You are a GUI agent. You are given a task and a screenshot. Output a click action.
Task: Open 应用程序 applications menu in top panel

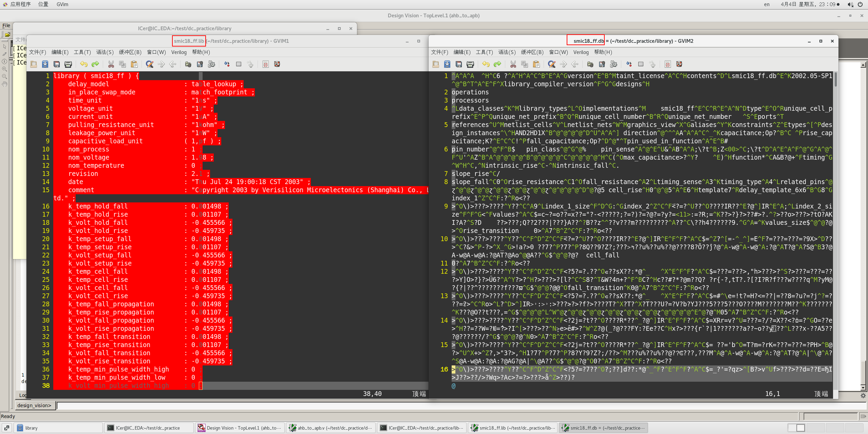[x=20, y=4]
